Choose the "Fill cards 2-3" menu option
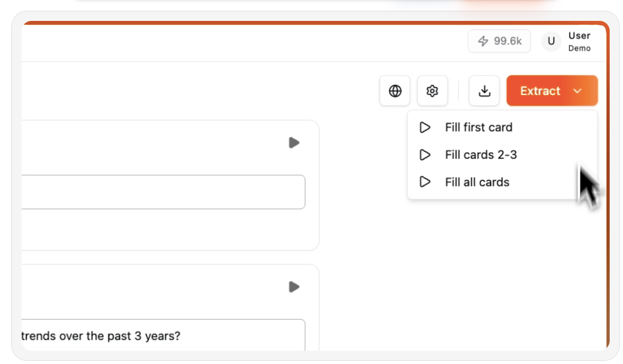 480,154
